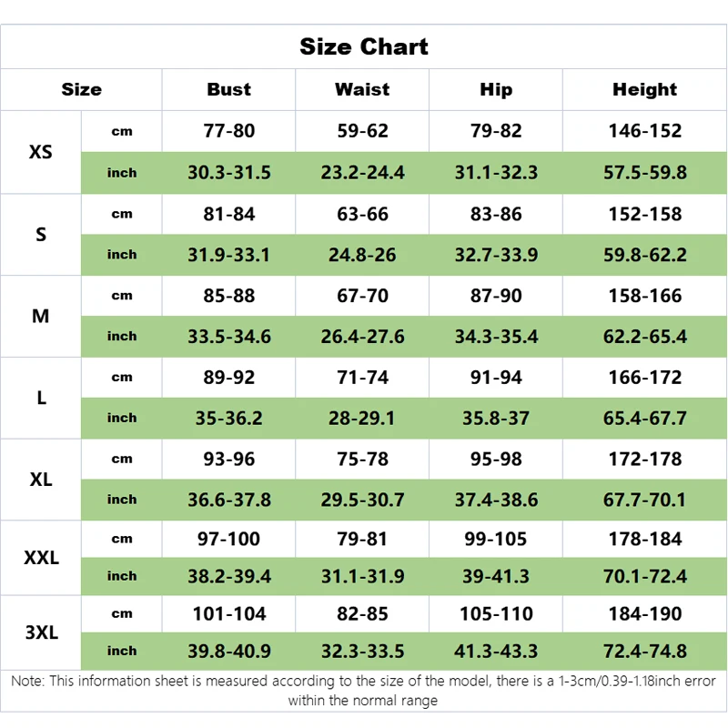
Task: Click the Size Chart title
Action: pos(364,47)
